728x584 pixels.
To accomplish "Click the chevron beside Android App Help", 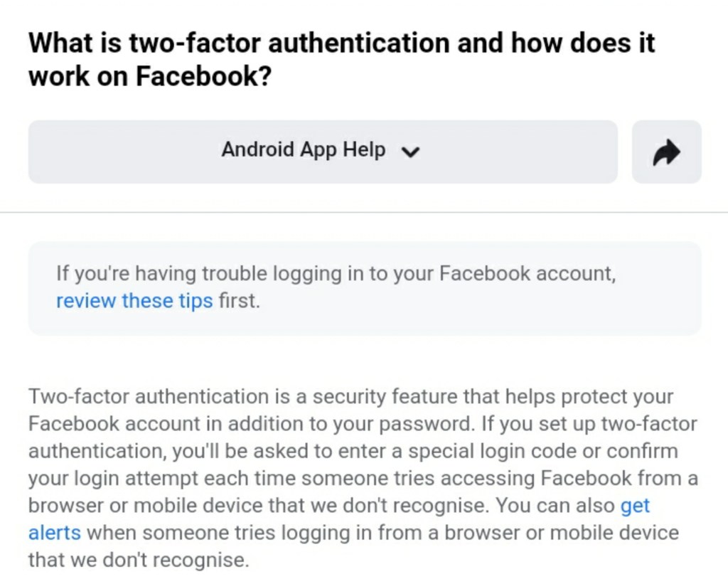I will coord(411,152).
